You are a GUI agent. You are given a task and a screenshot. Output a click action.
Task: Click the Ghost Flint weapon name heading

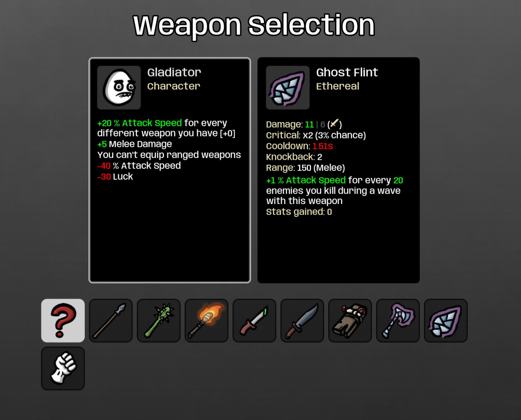347,72
